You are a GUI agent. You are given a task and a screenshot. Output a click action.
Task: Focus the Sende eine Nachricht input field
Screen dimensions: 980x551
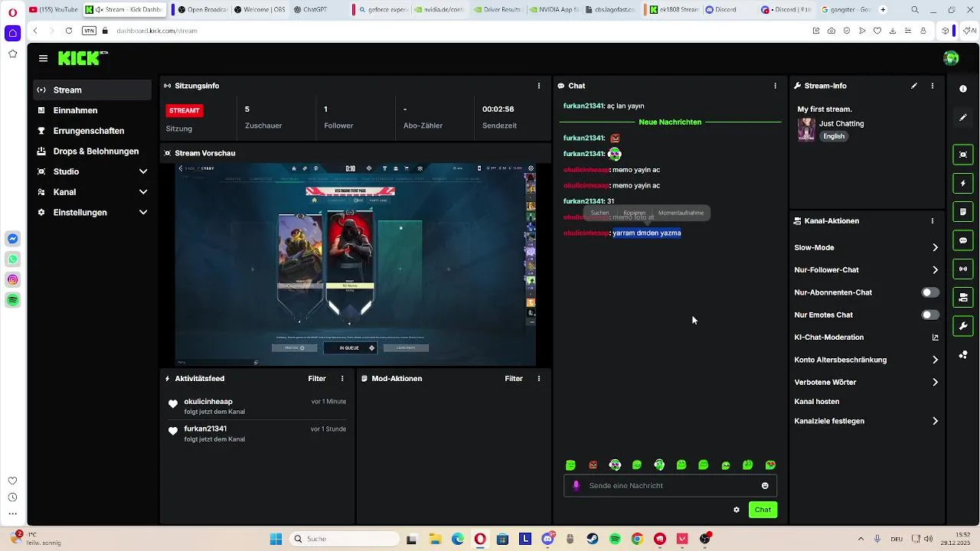coord(670,485)
